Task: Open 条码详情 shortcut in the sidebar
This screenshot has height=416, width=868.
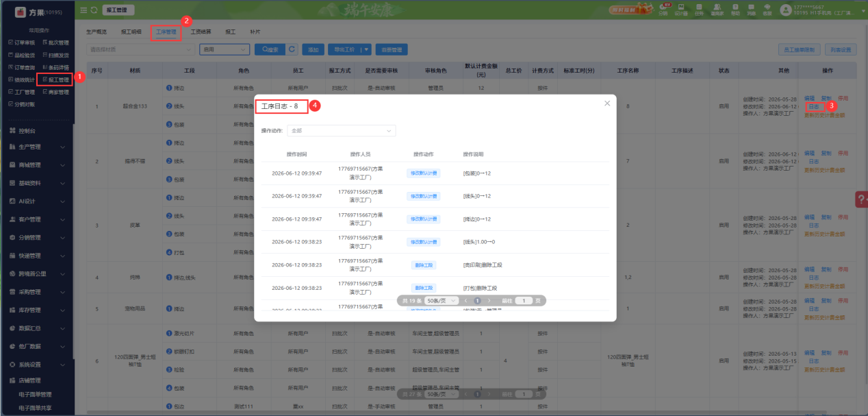Action: point(55,67)
